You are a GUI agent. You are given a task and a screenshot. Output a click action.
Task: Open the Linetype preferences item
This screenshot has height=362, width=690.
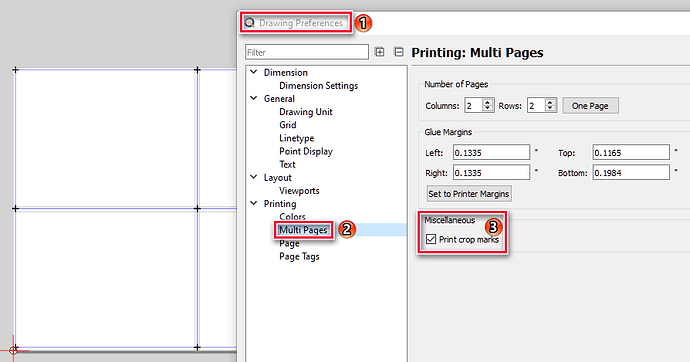point(297,138)
